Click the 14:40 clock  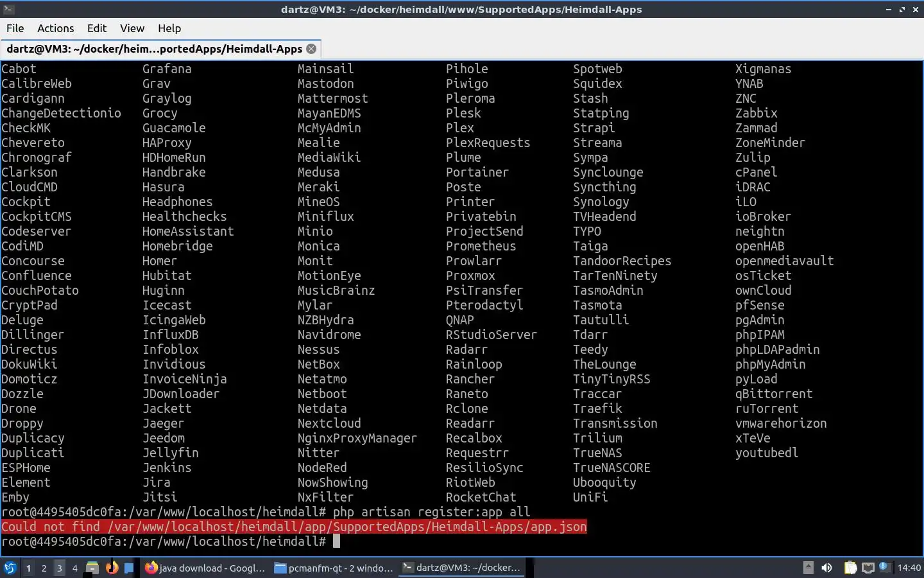(909, 568)
